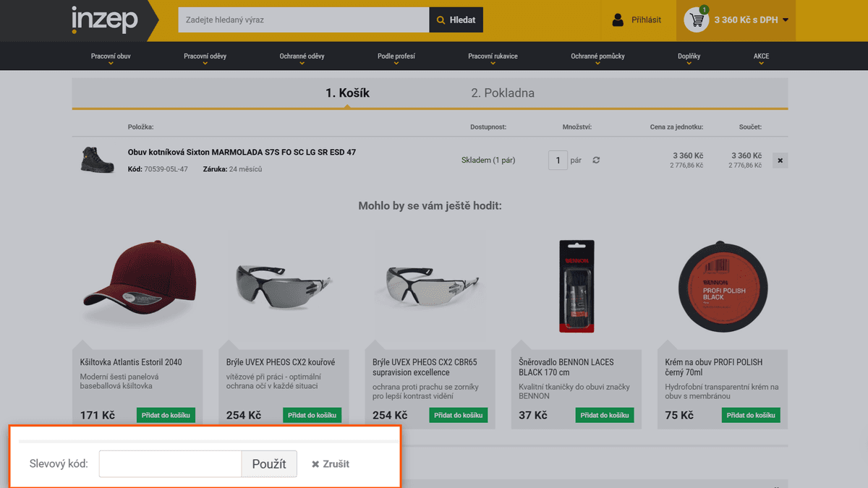The height and width of the screenshot is (488, 868).
Task: Open Brýle UVEX PHEOS CX2 CBR65 title
Action: (x=425, y=367)
